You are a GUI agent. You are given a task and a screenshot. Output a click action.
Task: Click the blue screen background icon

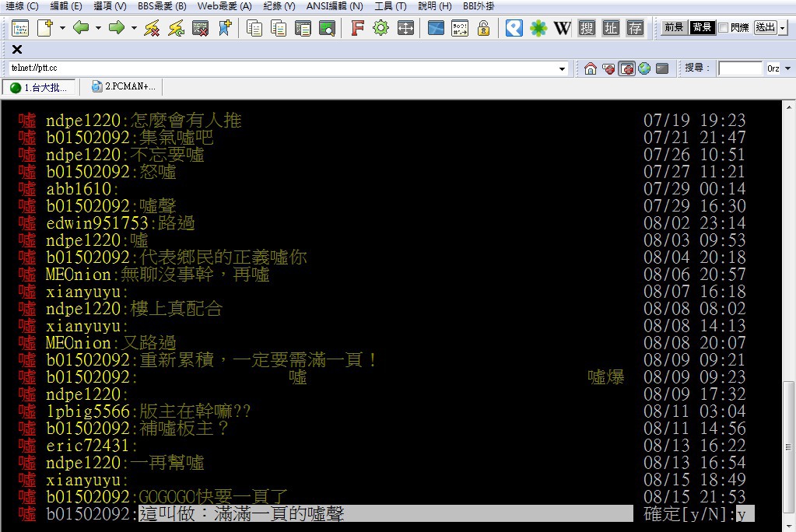(x=436, y=28)
